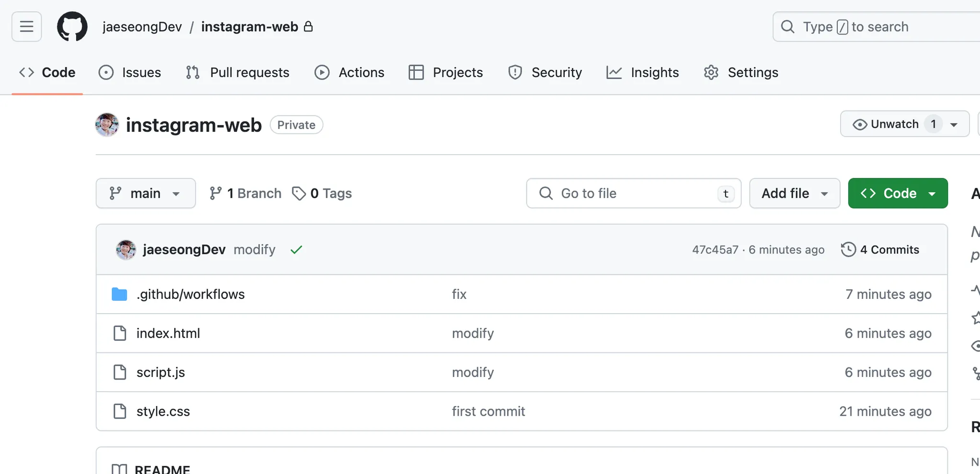Open the script.js file
980x474 pixels.
pos(160,372)
